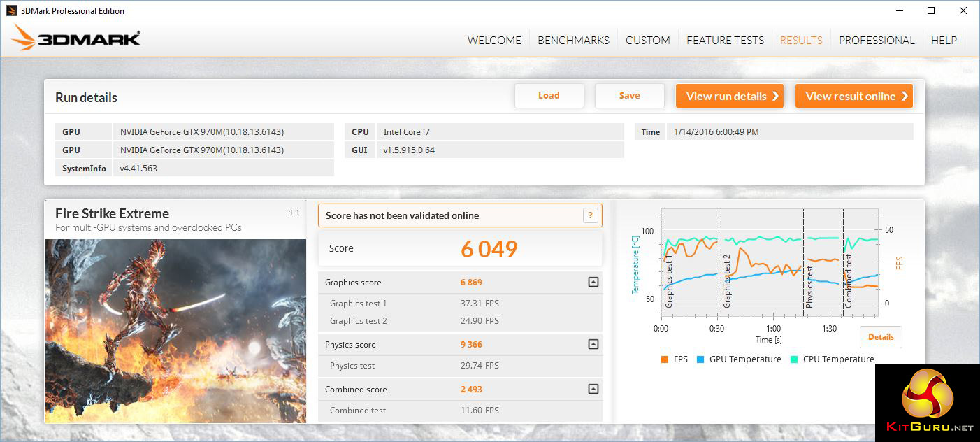Image resolution: width=980 pixels, height=442 pixels.
Task: Open the WELCOME tab
Action: tap(494, 41)
